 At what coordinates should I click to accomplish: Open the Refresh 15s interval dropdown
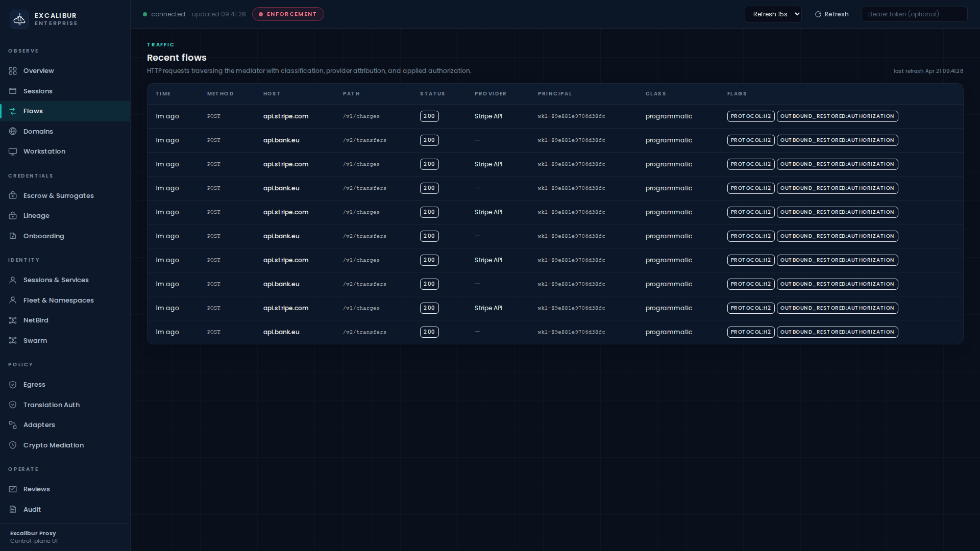pyautogui.click(x=773, y=14)
